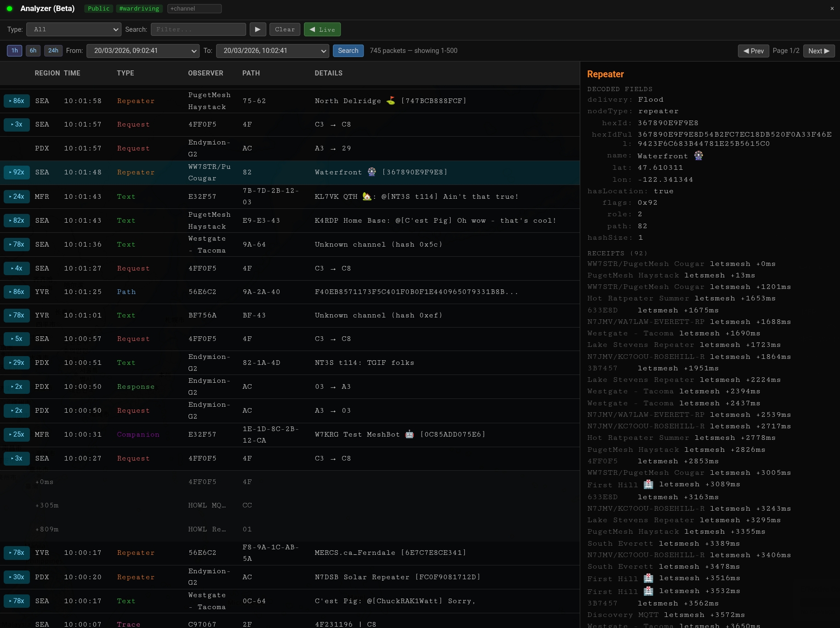Close the Analyzer panel with the X
Viewport: 840px width, 628px height.
(x=832, y=9)
